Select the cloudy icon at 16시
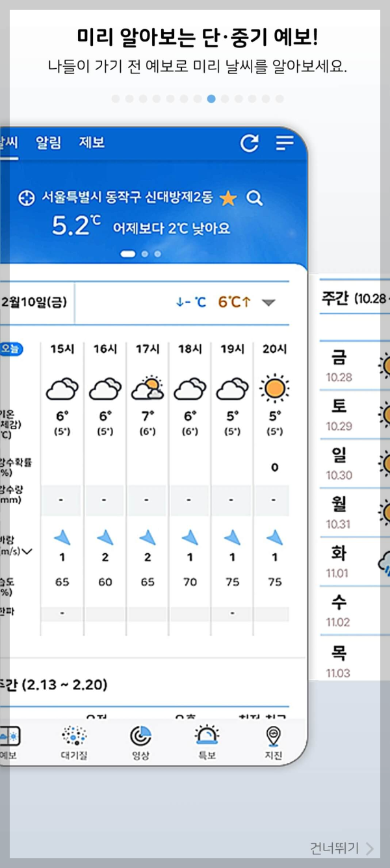 [105, 388]
